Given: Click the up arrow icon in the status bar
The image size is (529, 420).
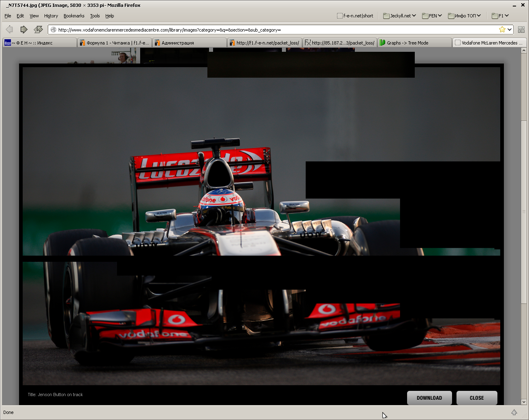Looking at the screenshot, I should (x=514, y=412).
